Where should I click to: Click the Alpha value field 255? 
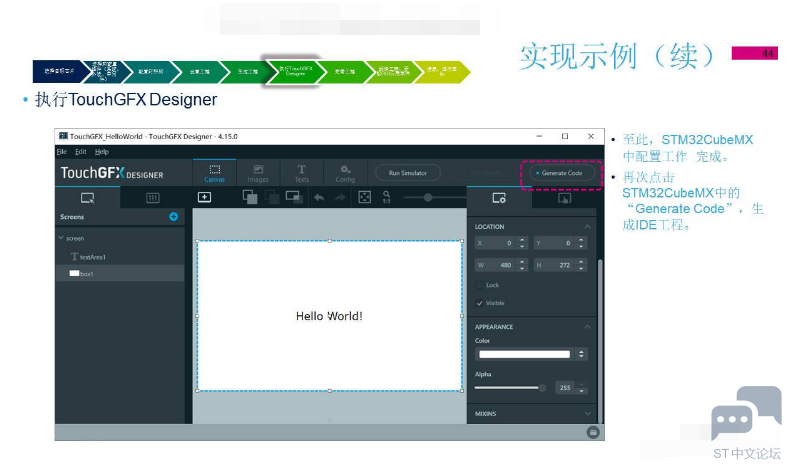click(x=564, y=388)
